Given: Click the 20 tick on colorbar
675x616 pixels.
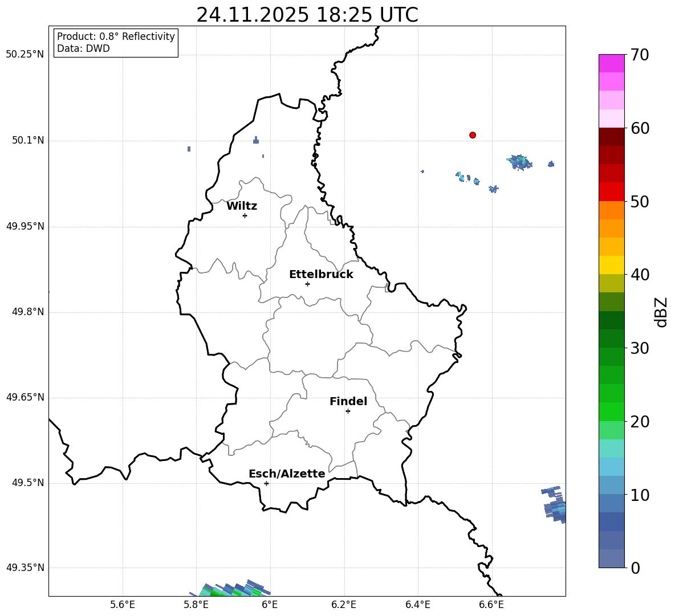Looking at the screenshot, I should (x=639, y=422).
